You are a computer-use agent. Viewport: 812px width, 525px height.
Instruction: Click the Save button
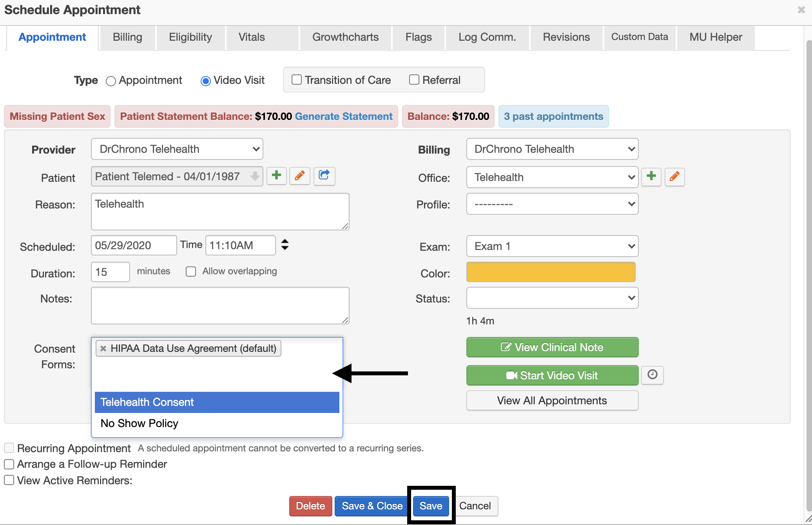431,506
